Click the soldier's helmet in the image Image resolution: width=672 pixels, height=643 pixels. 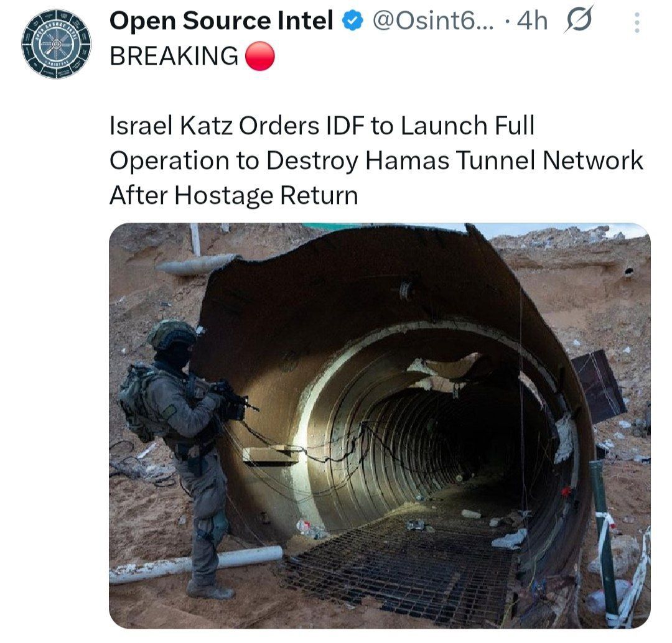[172, 334]
